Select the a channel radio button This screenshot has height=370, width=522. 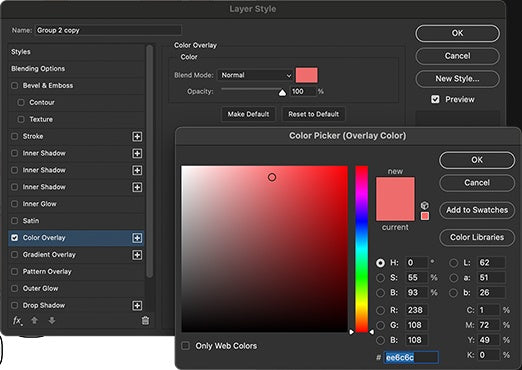[453, 278]
